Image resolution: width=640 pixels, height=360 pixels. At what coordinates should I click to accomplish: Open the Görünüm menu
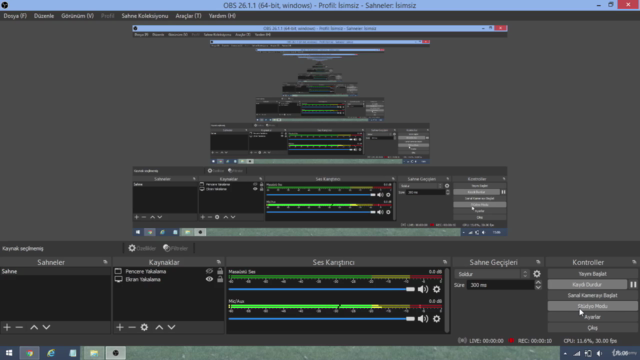[78, 16]
